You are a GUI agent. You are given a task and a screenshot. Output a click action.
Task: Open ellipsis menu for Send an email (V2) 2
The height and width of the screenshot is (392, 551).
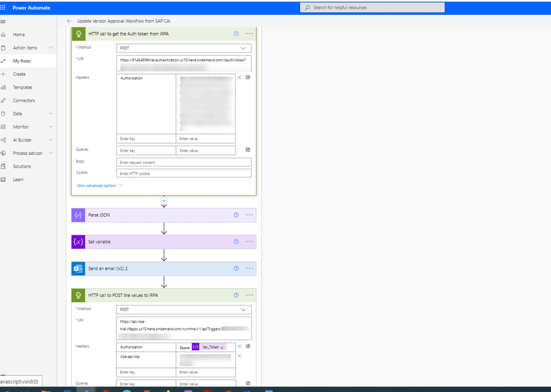250,268
